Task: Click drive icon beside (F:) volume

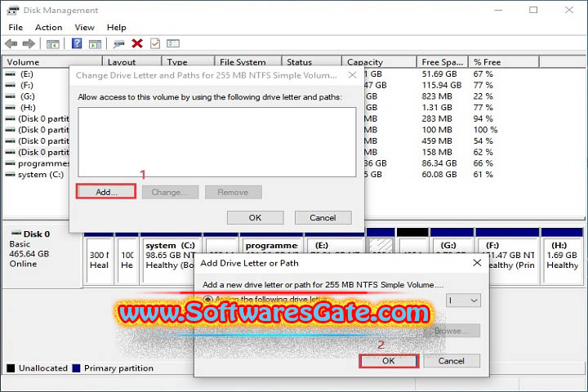Action: pos(11,85)
